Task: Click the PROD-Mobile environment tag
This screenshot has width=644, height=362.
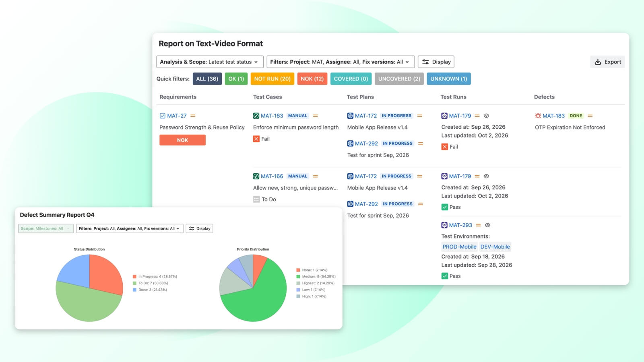Action: tap(459, 247)
